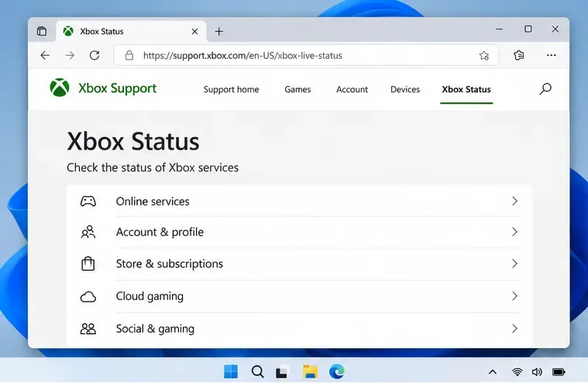Open the Cloud gaming row
Screen dimensions: 588x383
pos(299,296)
